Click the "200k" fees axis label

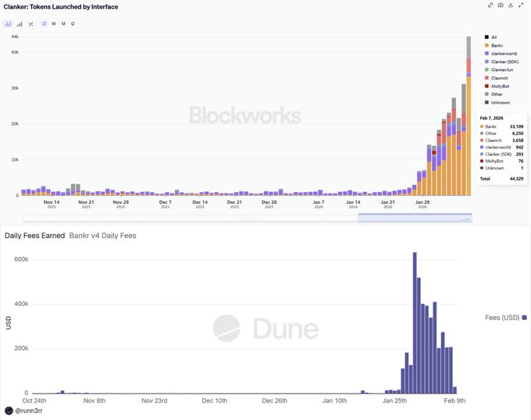coord(21,348)
